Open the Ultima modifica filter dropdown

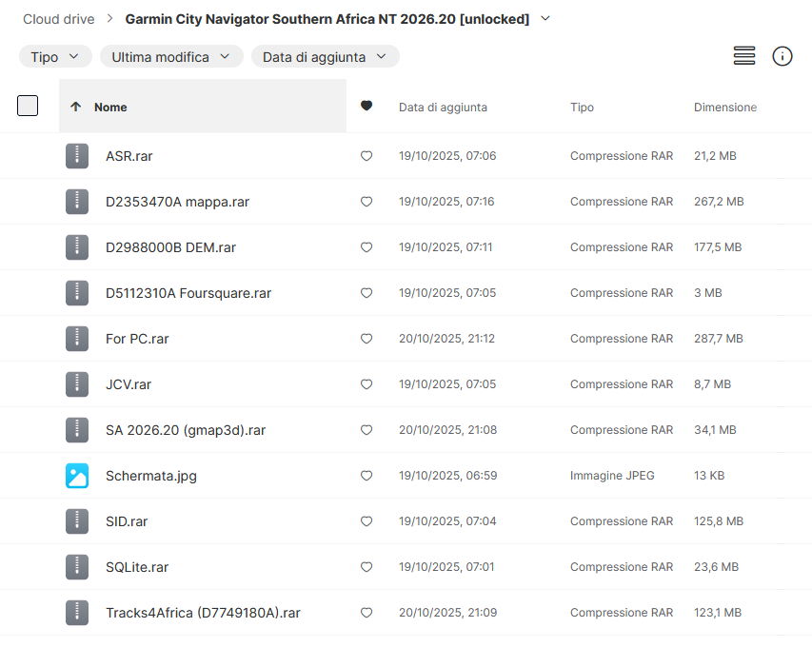click(x=171, y=56)
